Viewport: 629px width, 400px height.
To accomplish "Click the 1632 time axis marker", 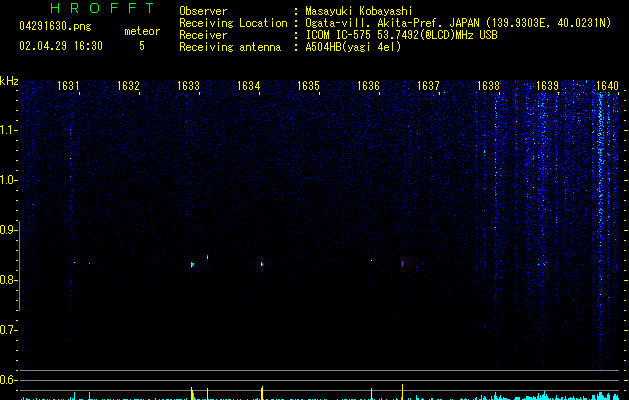I will (128, 86).
